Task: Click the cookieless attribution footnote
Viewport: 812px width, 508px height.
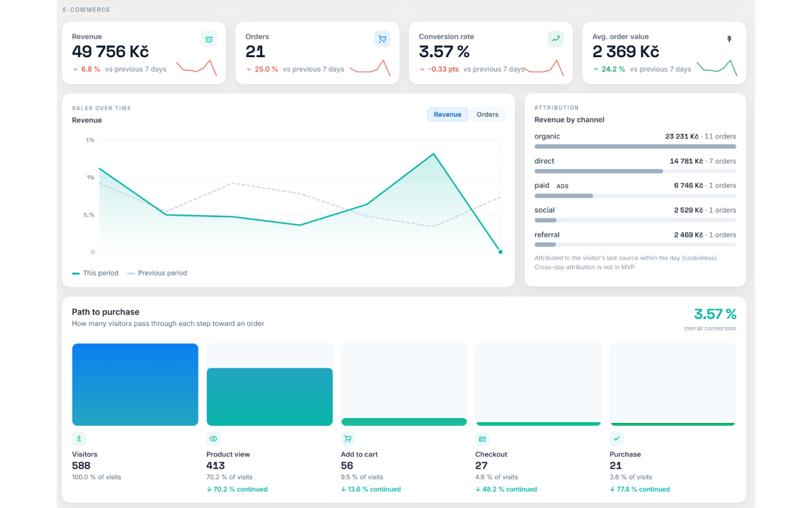Action: pyautogui.click(x=626, y=263)
